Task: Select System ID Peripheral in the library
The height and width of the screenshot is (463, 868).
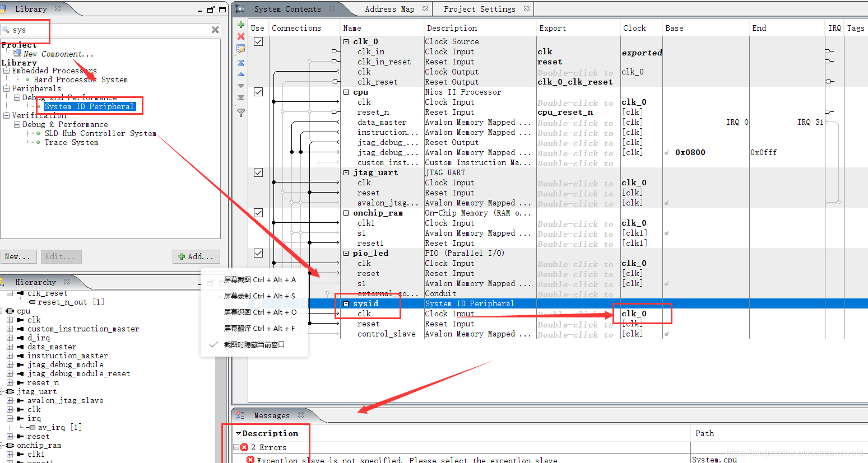Action: coord(90,106)
